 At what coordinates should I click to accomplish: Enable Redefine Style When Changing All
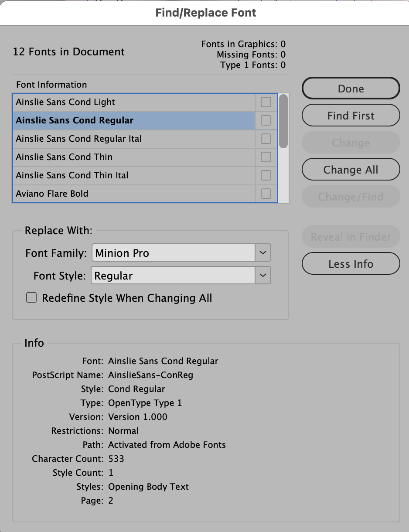click(x=31, y=297)
